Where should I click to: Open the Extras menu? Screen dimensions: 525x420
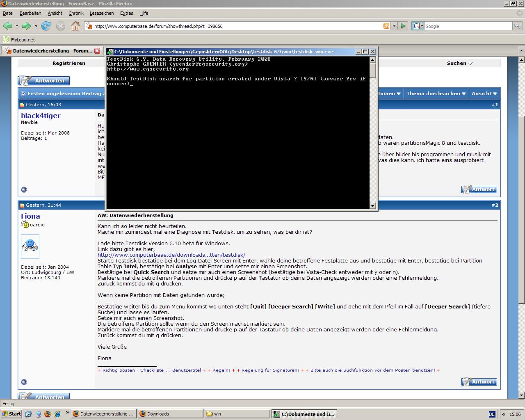tap(126, 13)
